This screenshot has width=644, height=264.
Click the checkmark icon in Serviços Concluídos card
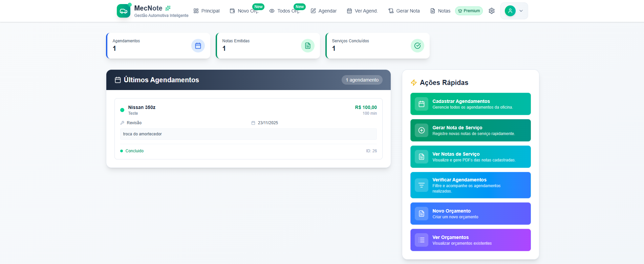[417, 46]
